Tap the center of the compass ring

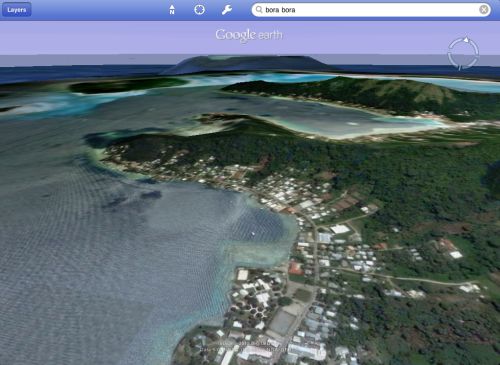[463, 53]
